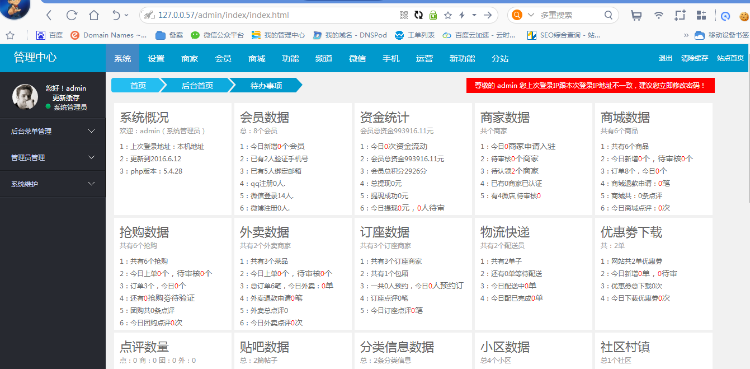Expand the third sidebar section 系统维护

[x=53, y=184]
